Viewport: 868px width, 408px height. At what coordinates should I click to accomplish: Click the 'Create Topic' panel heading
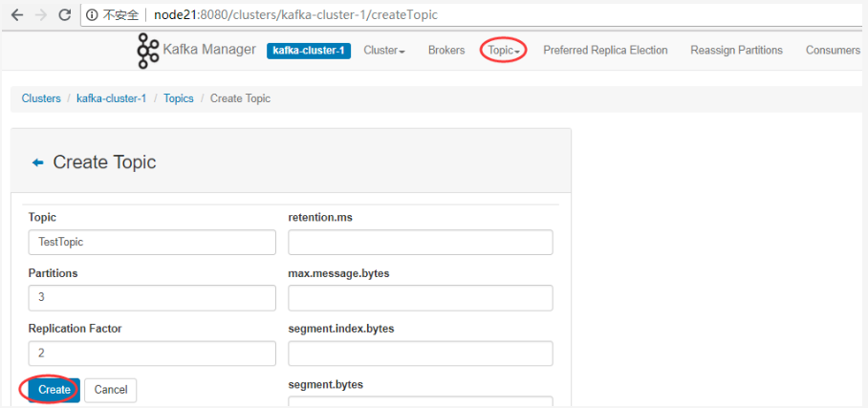coord(104,162)
